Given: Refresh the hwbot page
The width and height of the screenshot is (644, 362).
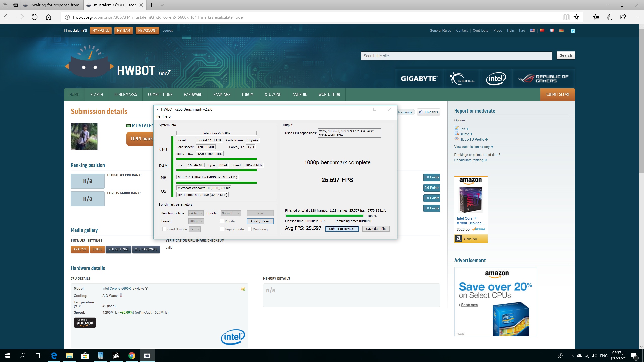Looking at the screenshot, I should pyautogui.click(x=34, y=17).
